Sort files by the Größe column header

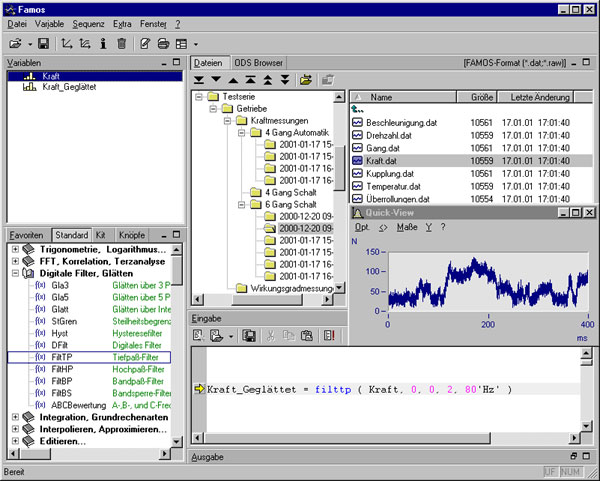pos(482,98)
